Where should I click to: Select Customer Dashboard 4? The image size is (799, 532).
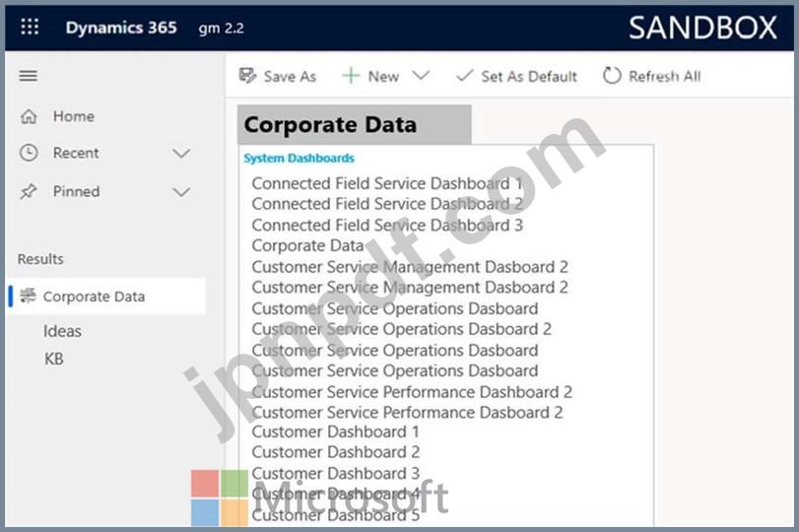click(x=336, y=494)
